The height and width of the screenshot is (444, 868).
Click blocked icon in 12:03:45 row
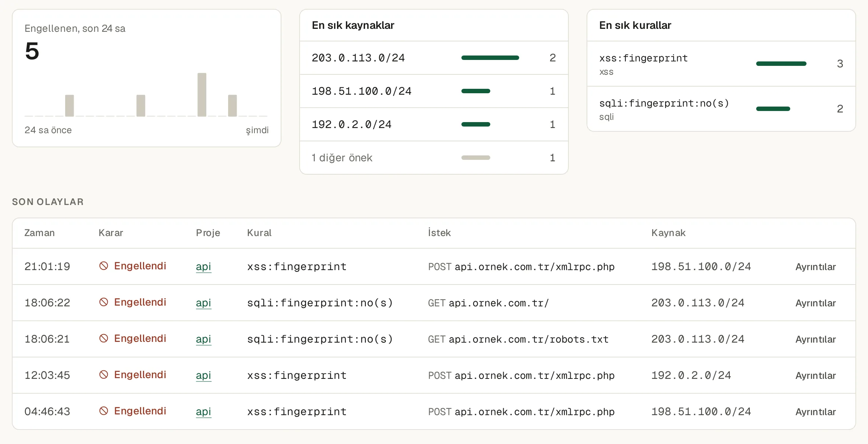coord(104,375)
